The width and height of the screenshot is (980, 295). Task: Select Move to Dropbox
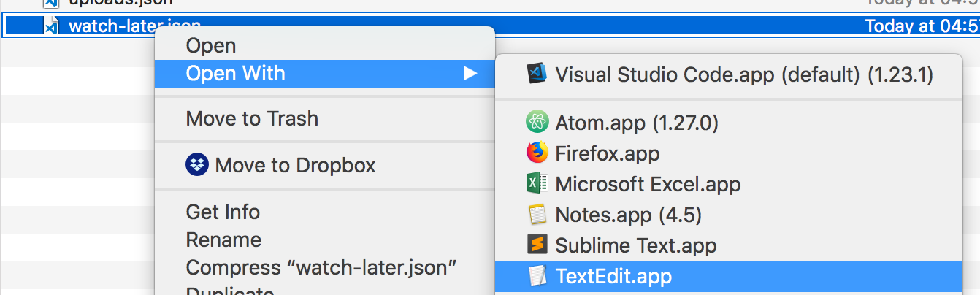click(325, 165)
